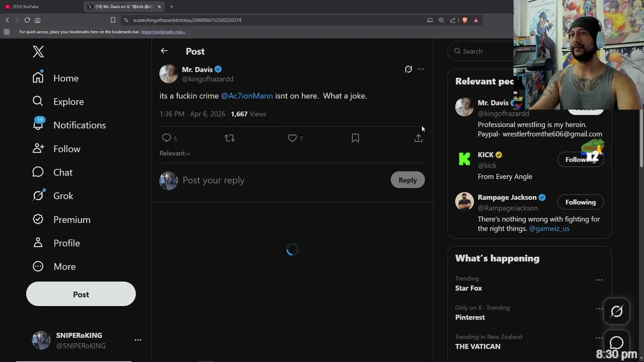Open the @gamwiz_us link
Screen dimensions: 644x362
pyautogui.click(x=549, y=228)
